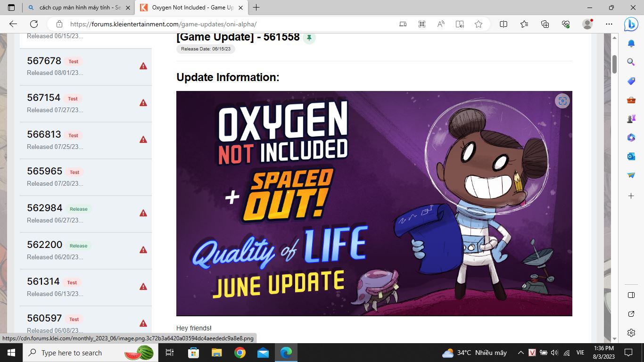Image resolution: width=644 pixels, height=362 pixels.
Task: Expand hidden system tray icons
Action: [520, 353]
